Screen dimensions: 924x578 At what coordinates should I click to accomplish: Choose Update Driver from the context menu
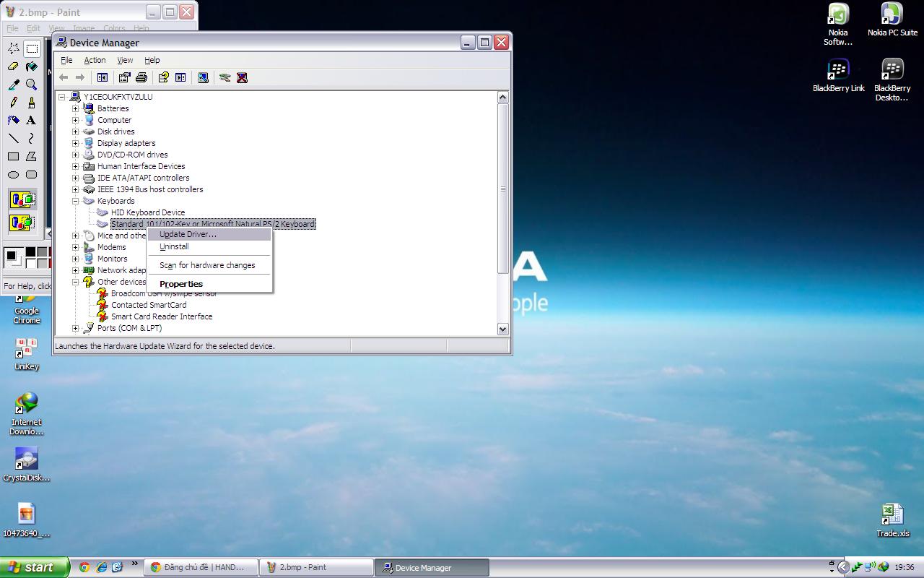tap(188, 234)
